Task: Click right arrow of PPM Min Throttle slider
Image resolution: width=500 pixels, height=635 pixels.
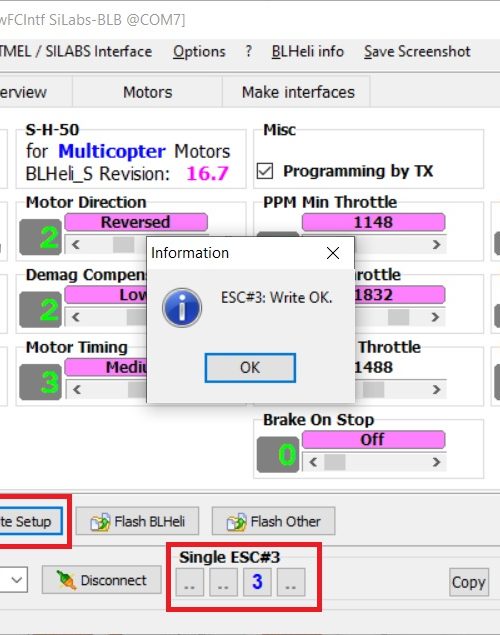Action: point(436,245)
